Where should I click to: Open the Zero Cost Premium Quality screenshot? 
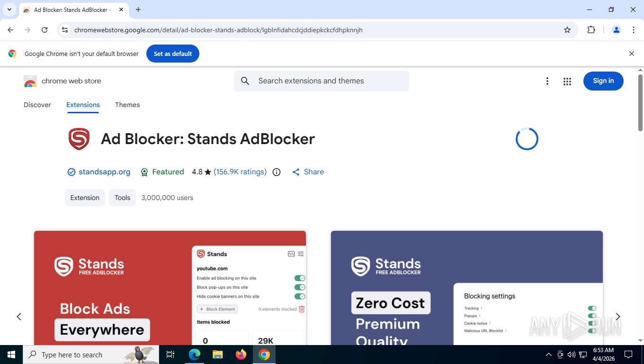(x=467, y=288)
